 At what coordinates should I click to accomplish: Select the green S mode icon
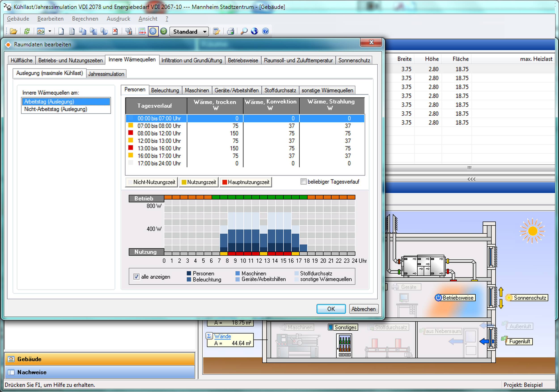pyautogui.click(x=164, y=31)
